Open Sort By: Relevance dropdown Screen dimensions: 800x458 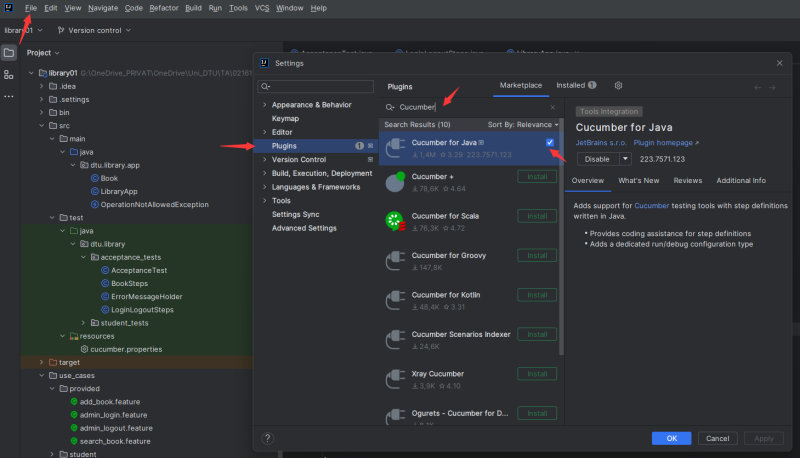click(x=523, y=124)
